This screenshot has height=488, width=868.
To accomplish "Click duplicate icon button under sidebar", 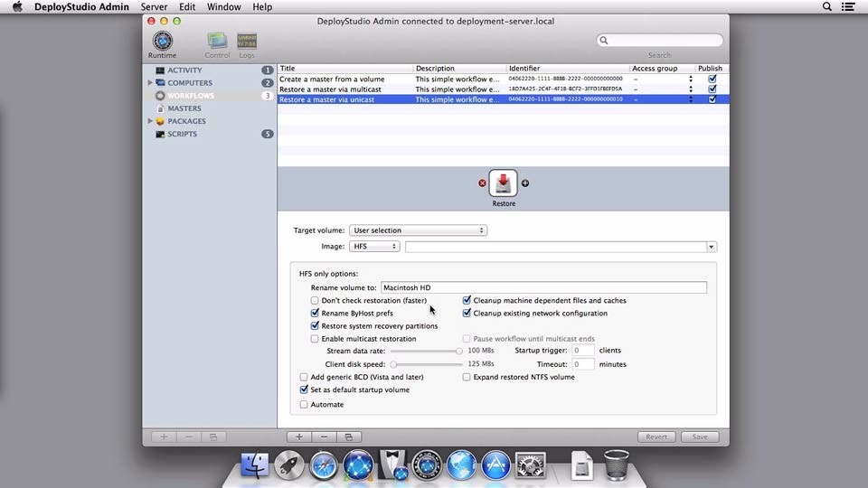I will point(213,437).
